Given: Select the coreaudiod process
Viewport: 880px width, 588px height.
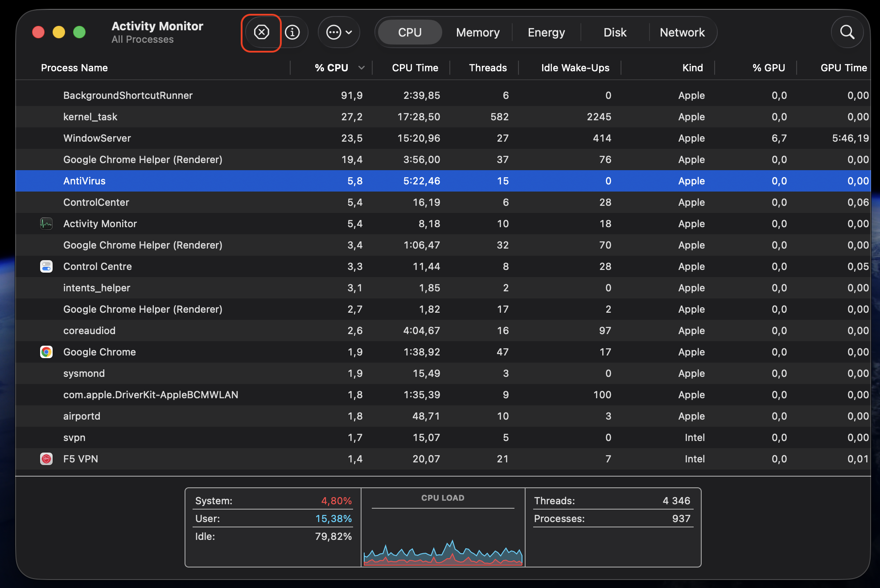Looking at the screenshot, I should 89,331.
